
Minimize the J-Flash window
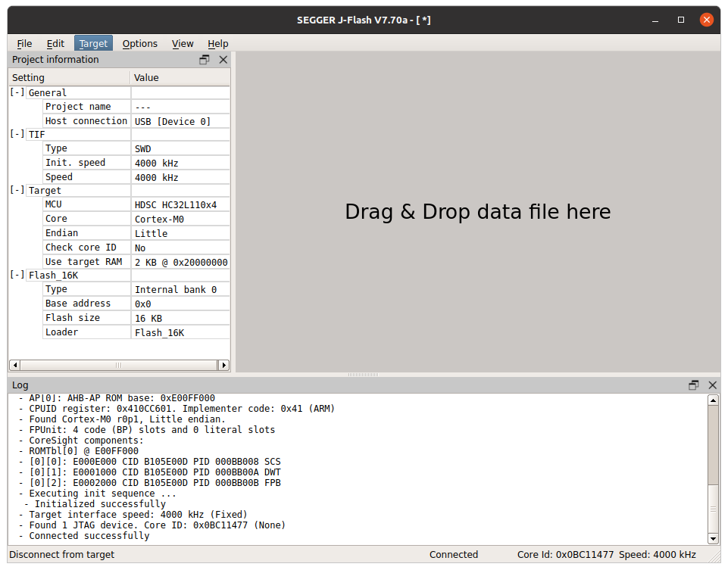[x=655, y=20]
